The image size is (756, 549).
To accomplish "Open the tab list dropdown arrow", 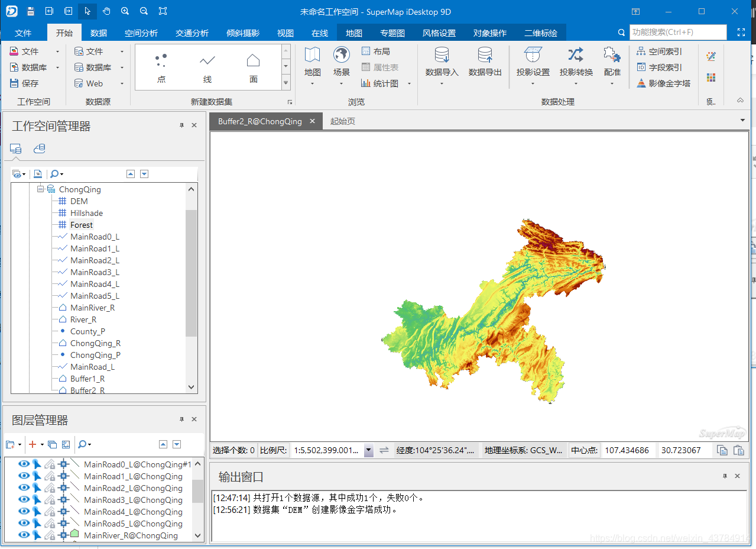I will [x=743, y=120].
